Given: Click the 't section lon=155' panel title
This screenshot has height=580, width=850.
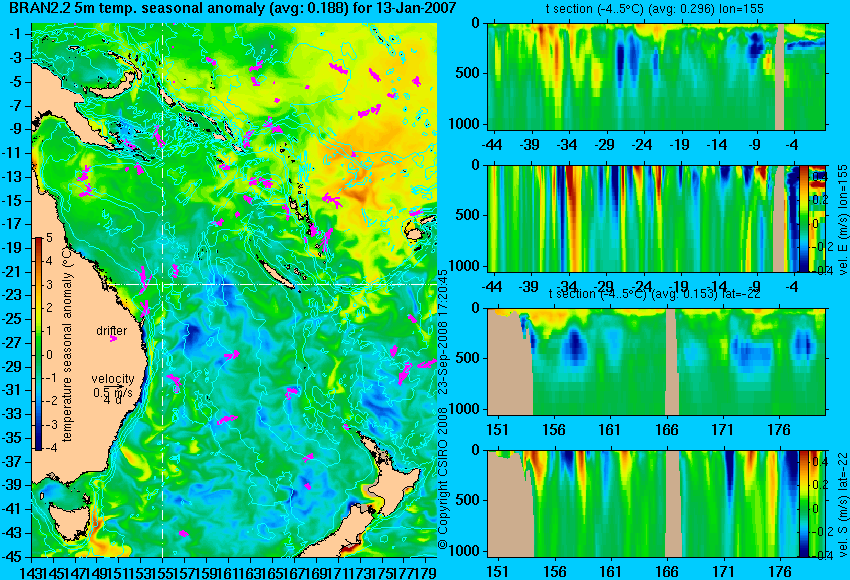Looking at the screenshot, I should 655,9.
